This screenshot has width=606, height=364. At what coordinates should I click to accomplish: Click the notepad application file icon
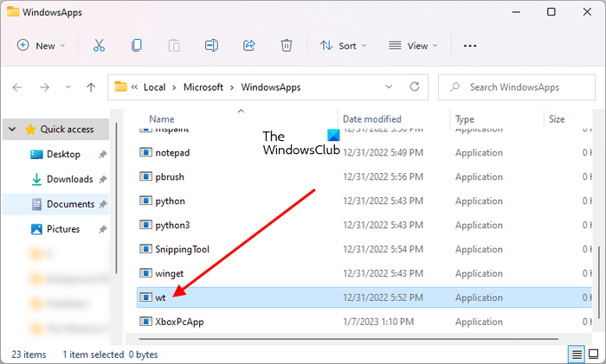tap(145, 152)
